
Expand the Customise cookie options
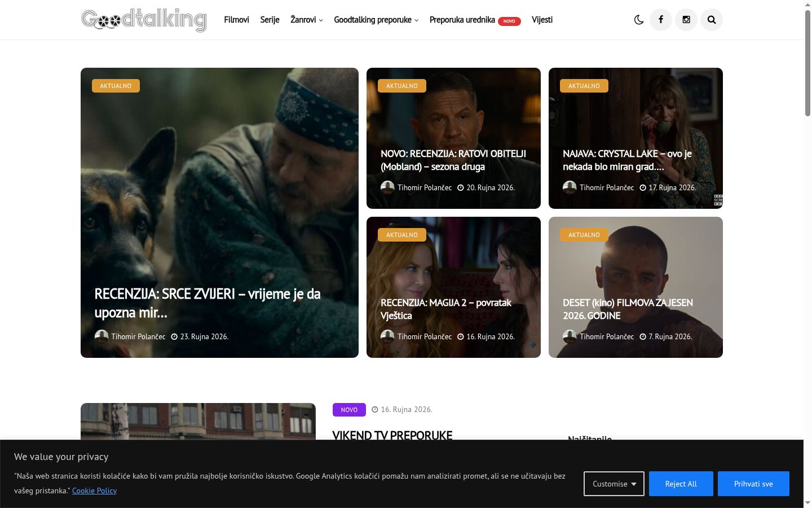pyautogui.click(x=614, y=484)
